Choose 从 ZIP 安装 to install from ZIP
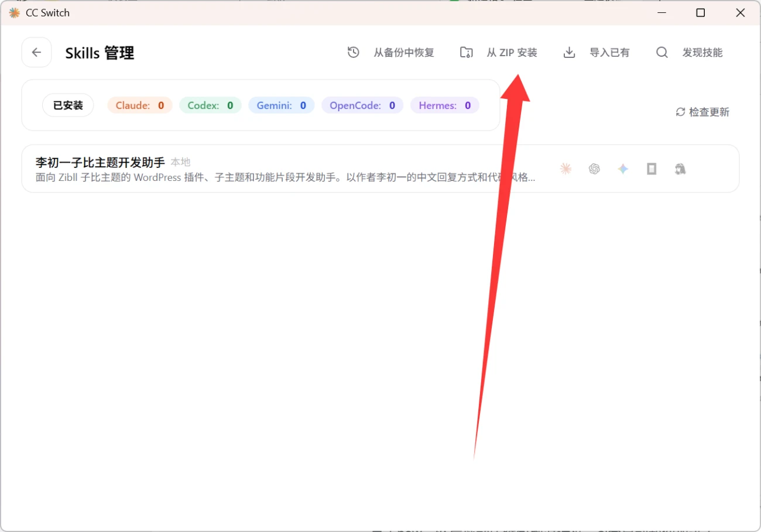This screenshot has width=761, height=532. coord(499,53)
